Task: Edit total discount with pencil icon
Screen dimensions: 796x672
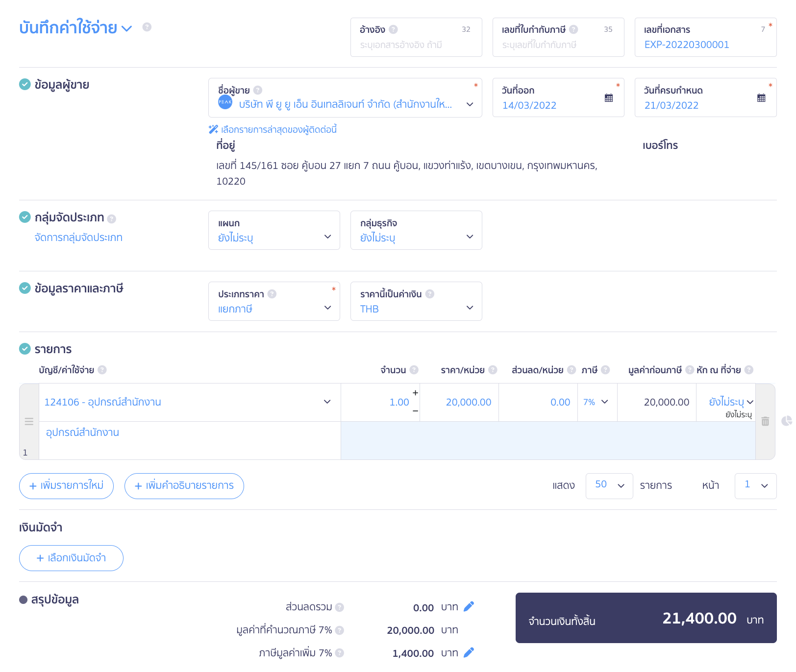Action: (469, 607)
